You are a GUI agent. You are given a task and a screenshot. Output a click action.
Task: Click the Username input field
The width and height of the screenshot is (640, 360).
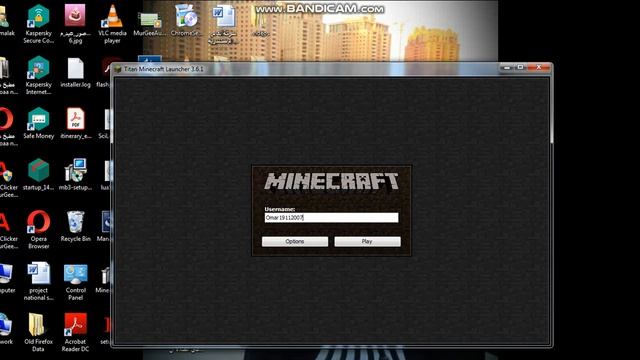pyautogui.click(x=331, y=218)
